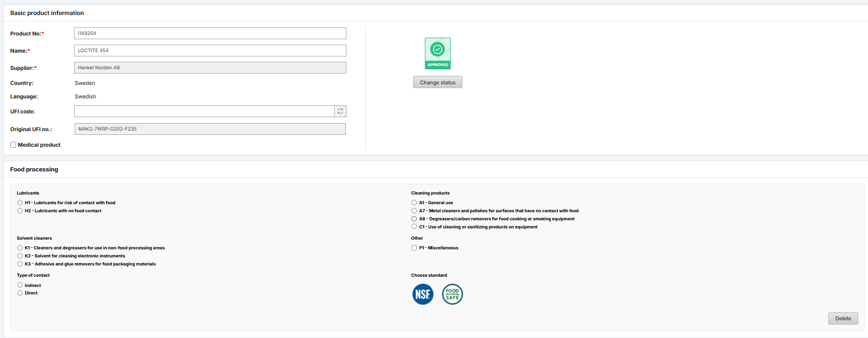Click the Type of contact label

click(x=33, y=275)
